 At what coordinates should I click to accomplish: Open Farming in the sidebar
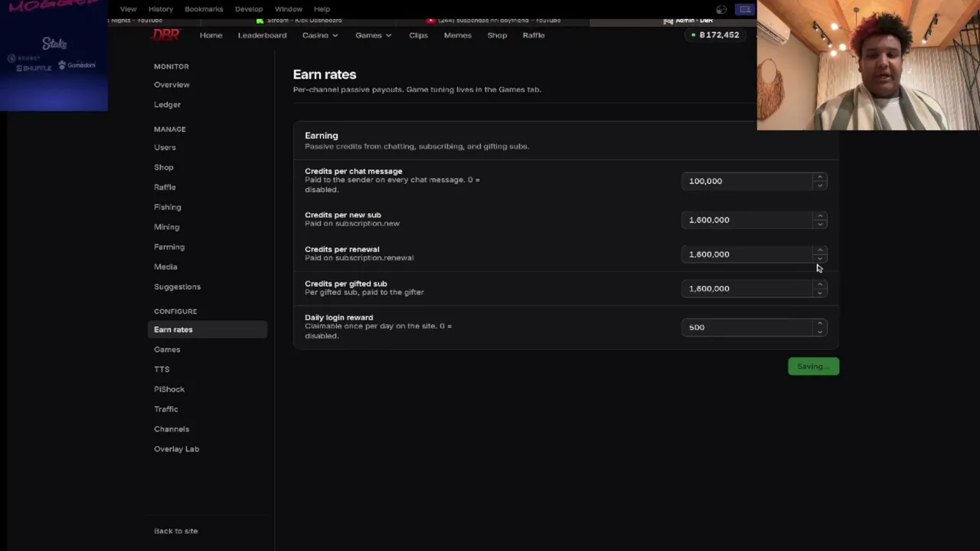(169, 247)
